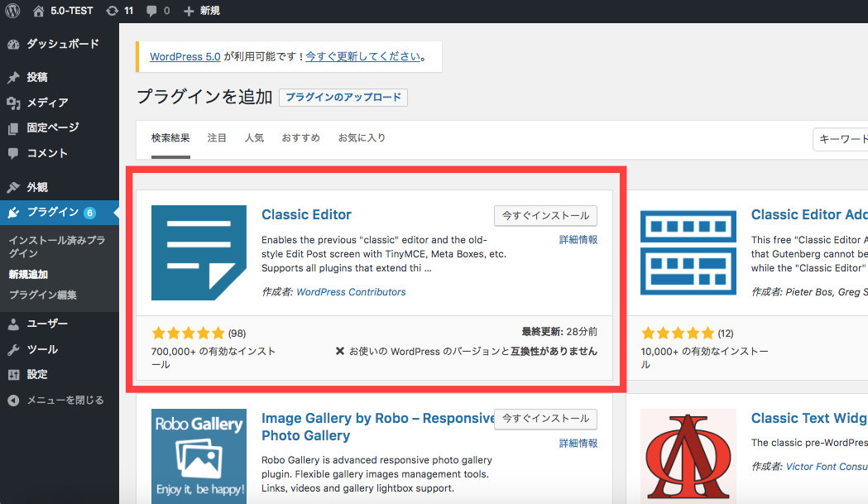Open the 人気 plugins tab
868x504 pixels.
(254, 137)
